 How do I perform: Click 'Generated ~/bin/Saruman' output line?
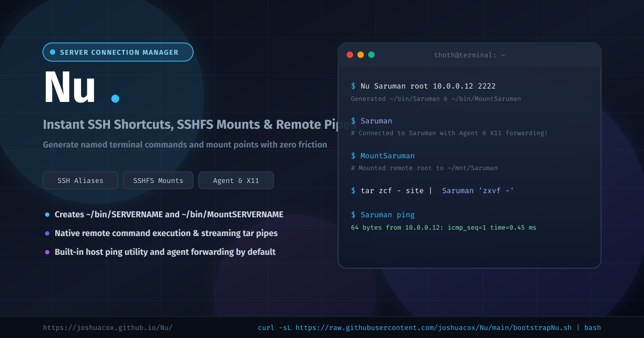(x=436, y=99)
